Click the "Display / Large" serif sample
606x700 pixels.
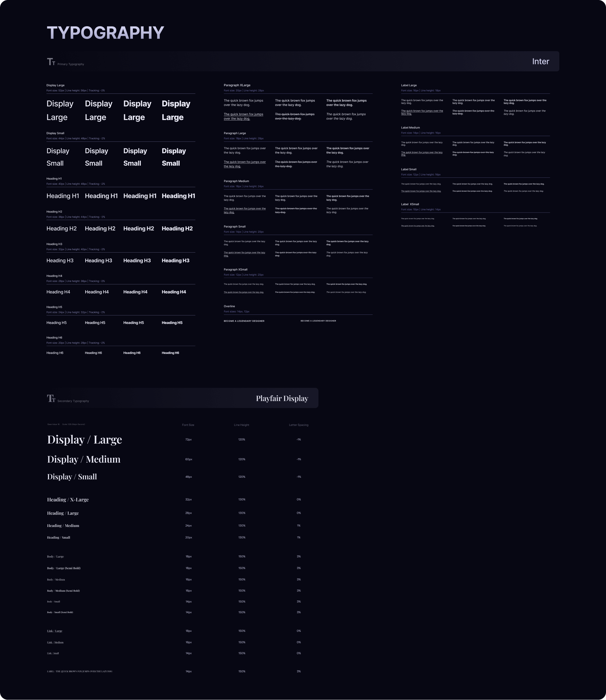pyautogui.click(x=85, y=440)
